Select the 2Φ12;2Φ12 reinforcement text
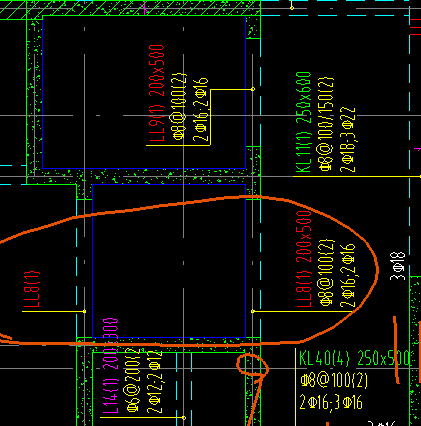Viewport: 421px width, 426px height. [x=154, y=382]
